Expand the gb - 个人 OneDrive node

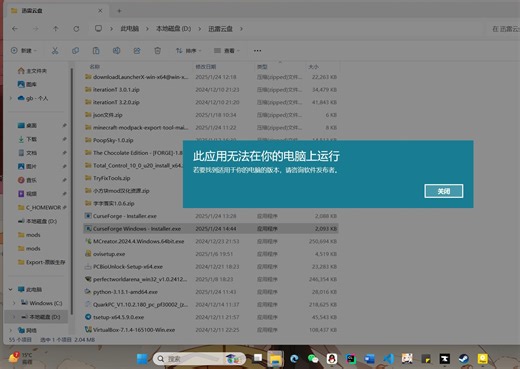point(11,98)
